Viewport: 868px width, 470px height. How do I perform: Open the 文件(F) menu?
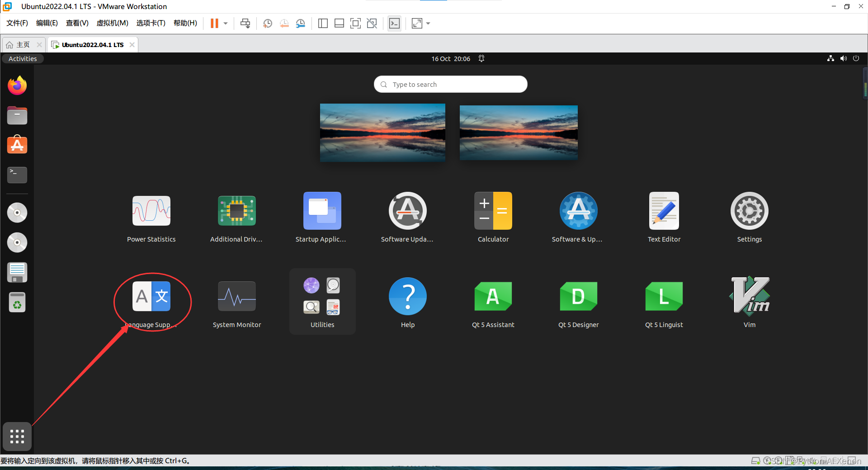coord(17,23)
